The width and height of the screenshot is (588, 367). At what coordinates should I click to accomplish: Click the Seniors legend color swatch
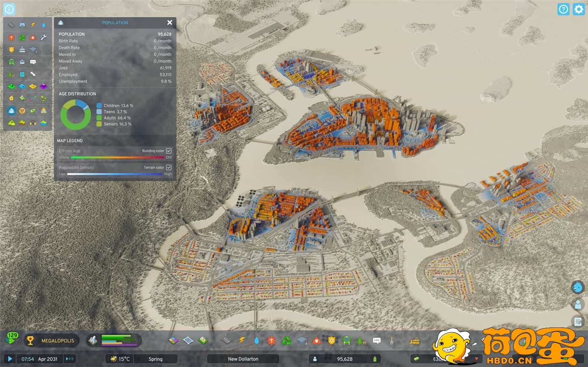pyautogui.click(x=99, y=124)
